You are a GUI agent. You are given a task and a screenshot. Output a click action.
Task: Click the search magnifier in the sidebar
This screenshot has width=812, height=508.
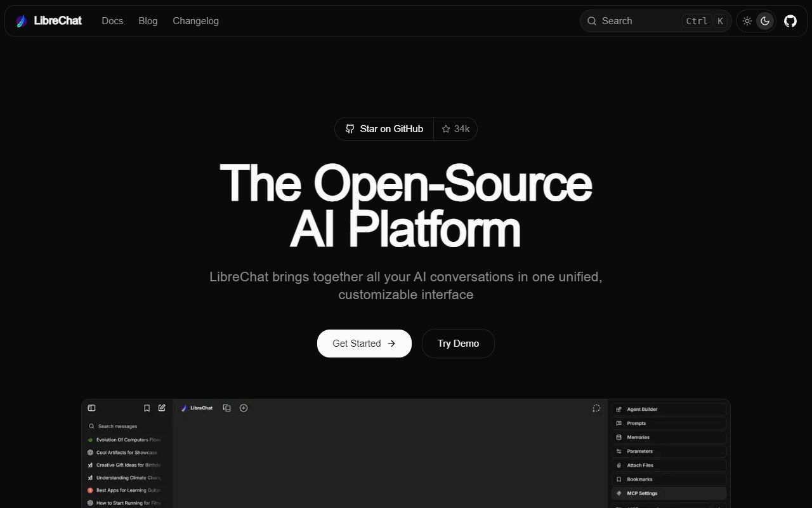pyautogui.click(x=91, y=426)
